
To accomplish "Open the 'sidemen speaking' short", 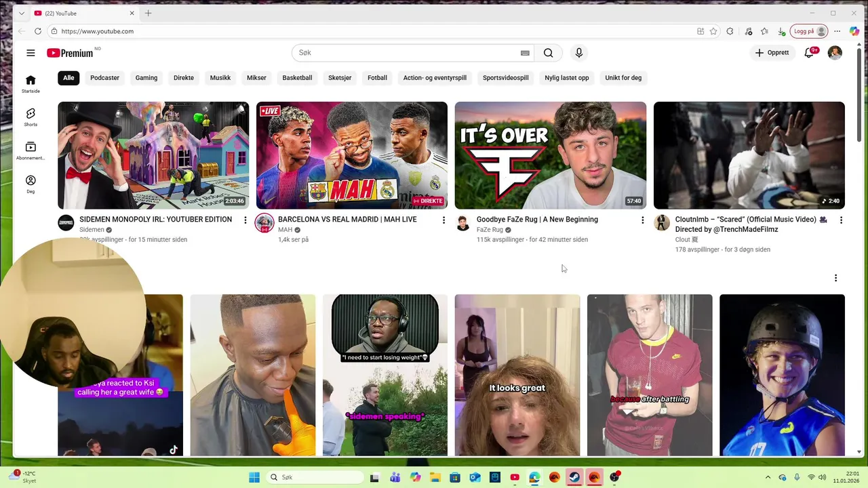I will click(x=385, y=375).
